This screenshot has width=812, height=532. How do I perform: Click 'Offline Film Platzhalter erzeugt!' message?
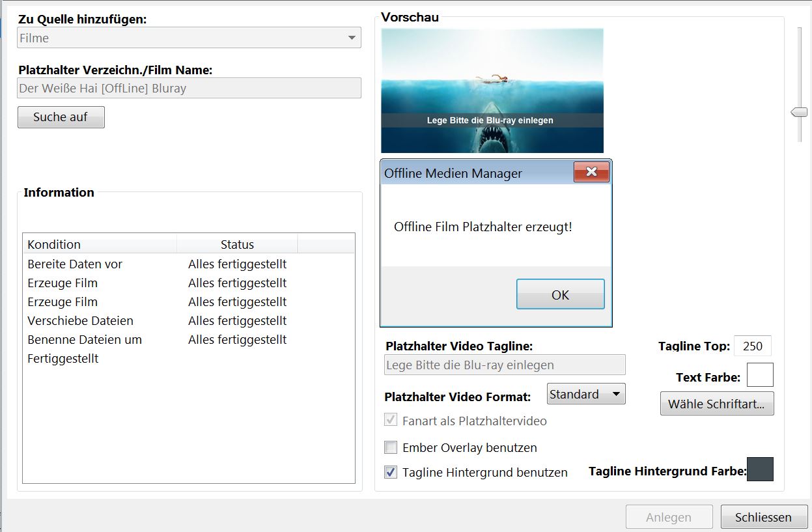[x=483, y=227]
